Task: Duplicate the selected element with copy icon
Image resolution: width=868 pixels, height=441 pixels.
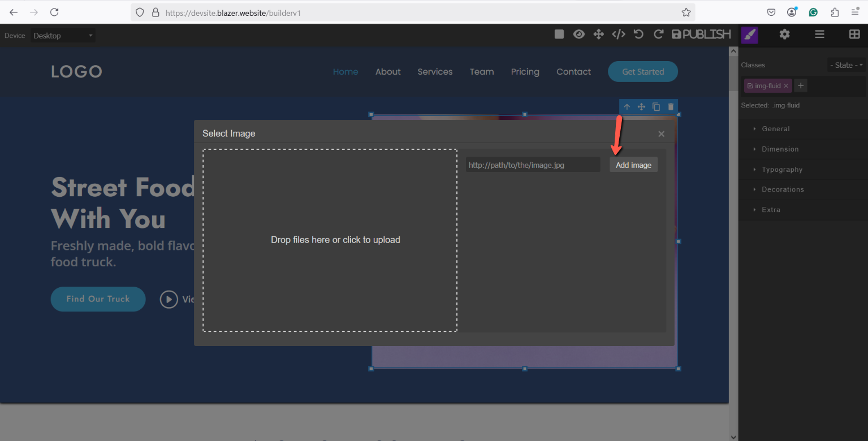Action: [656, 107]
